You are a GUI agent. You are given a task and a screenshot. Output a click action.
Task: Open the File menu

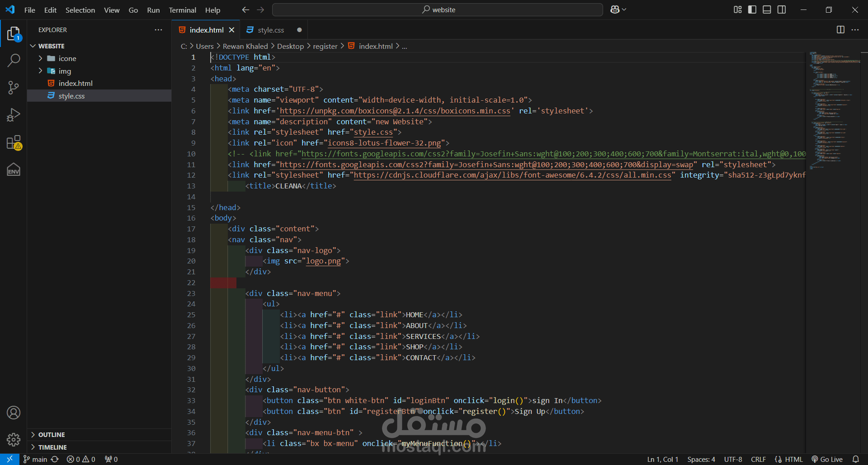[30, 10]
